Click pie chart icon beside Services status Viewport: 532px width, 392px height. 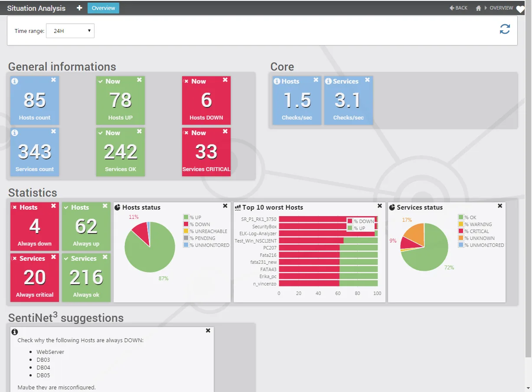(392, 207)
